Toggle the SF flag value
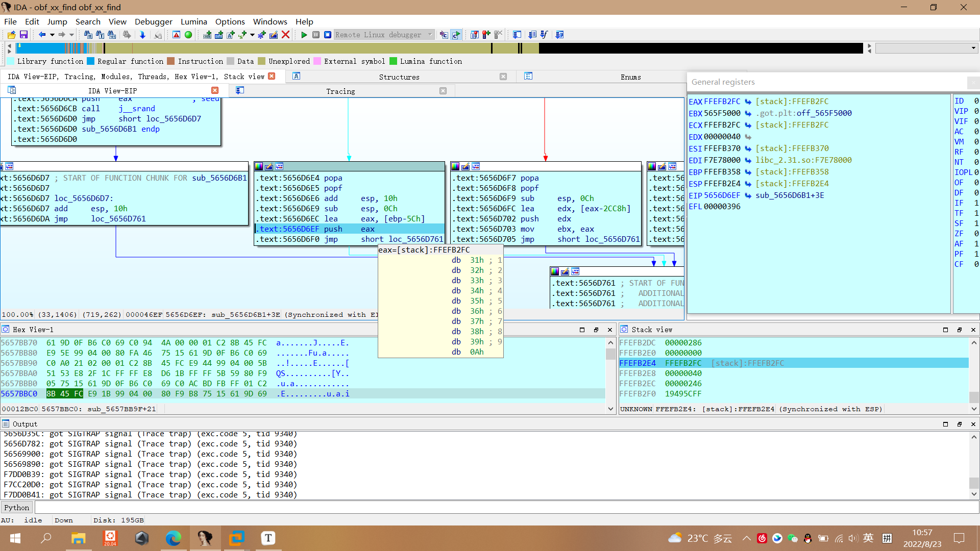 click(976, 223)
